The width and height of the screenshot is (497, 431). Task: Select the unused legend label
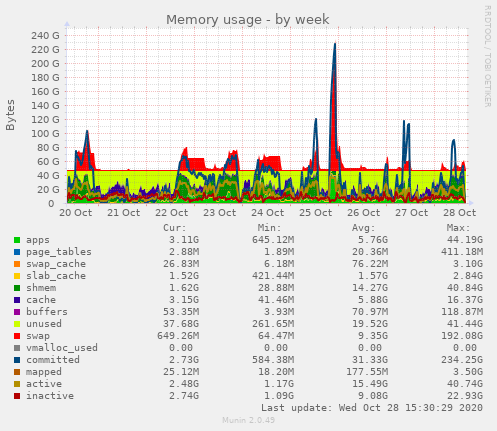tap(44, 324)
